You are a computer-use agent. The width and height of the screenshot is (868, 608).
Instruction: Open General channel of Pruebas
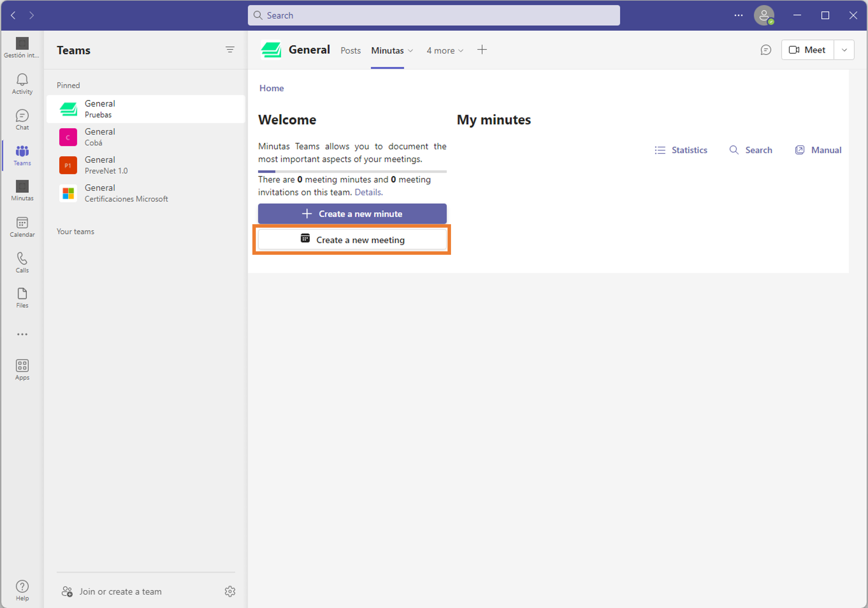pos(146,109)
